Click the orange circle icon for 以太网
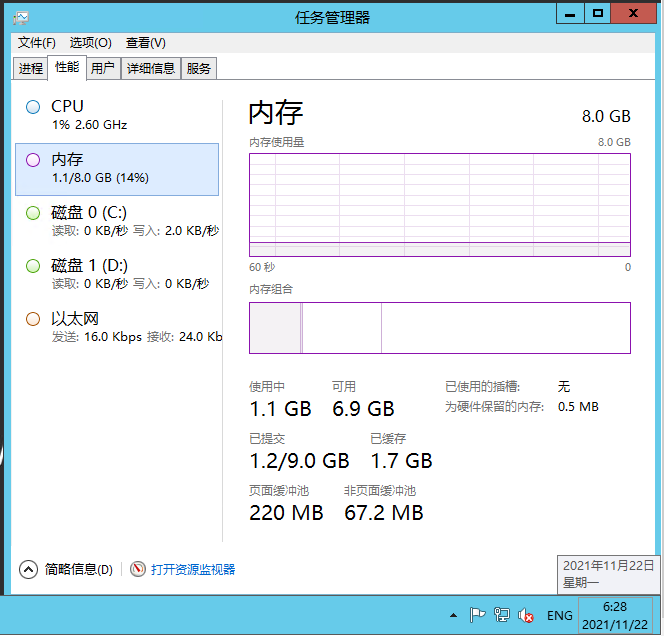The width and height of the screenshot is (664, 636). click(33, 319)
